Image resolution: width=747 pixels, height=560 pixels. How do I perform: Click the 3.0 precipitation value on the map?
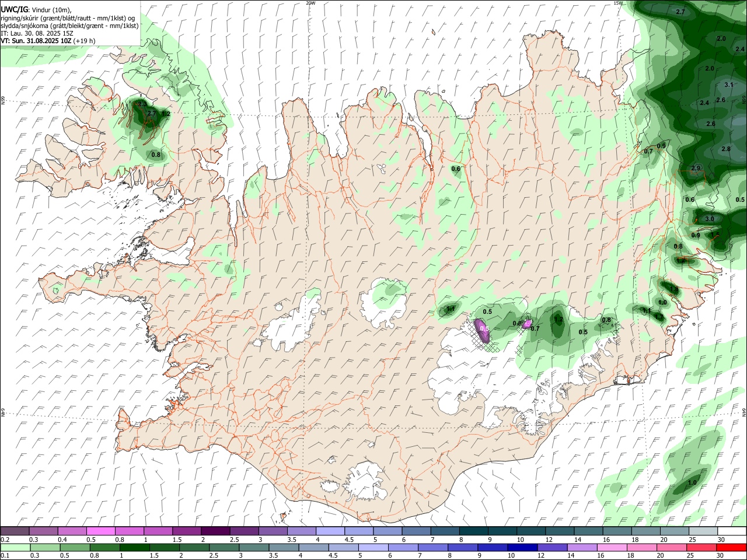(710, 219)
